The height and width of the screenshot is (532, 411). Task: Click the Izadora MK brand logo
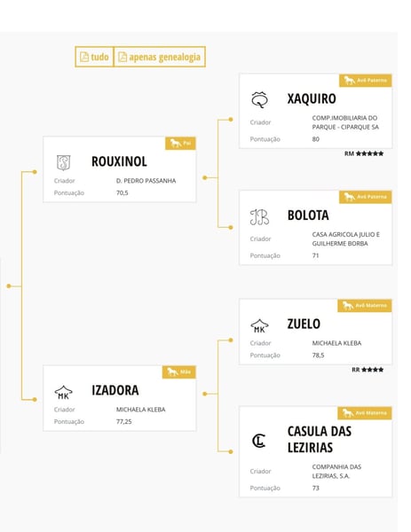tap(64, 392)
